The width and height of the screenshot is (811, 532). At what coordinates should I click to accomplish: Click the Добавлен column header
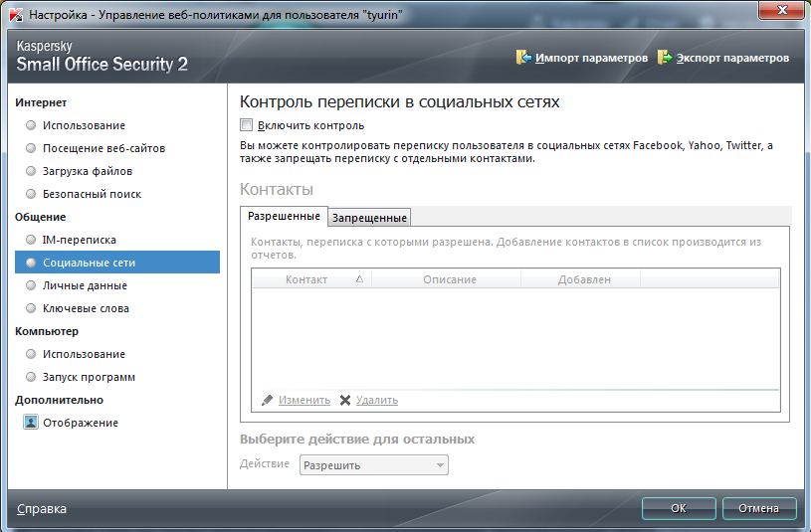coord(580,279)
